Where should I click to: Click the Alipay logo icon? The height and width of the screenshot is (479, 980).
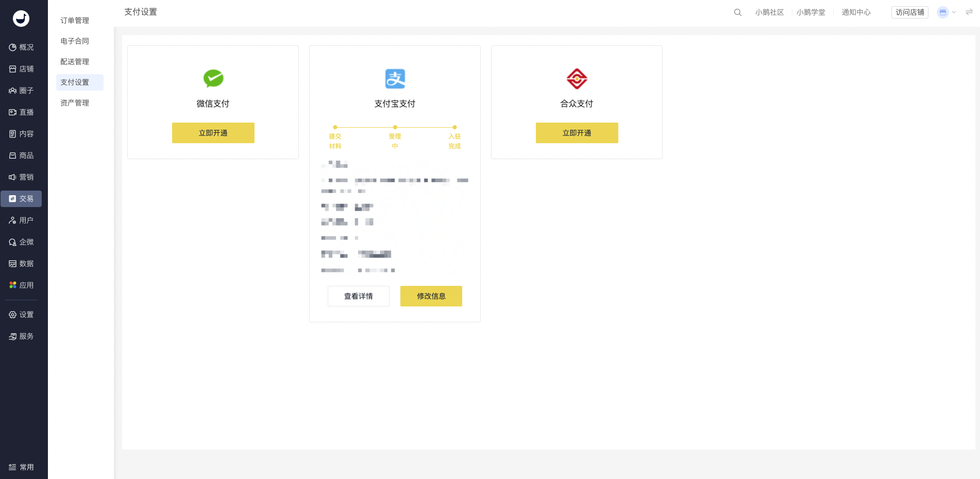pyautogui.click(x=395, y=79)
